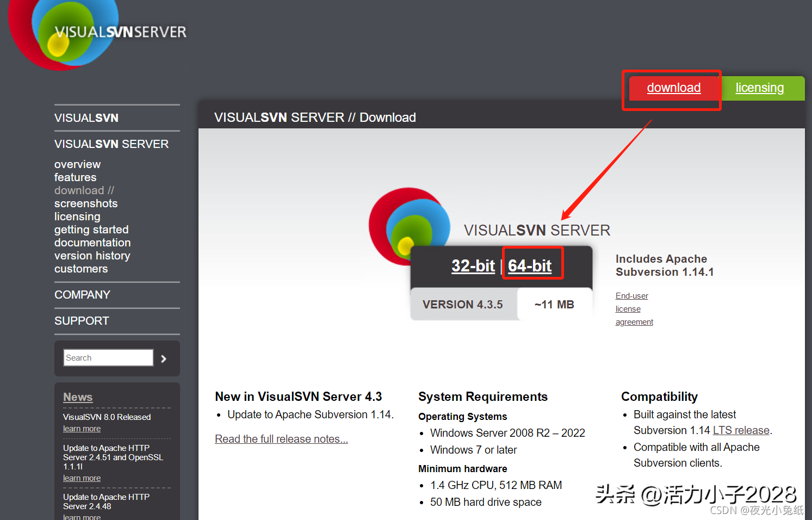
Task: Open the download tab
Action: [x=673, y=88]
